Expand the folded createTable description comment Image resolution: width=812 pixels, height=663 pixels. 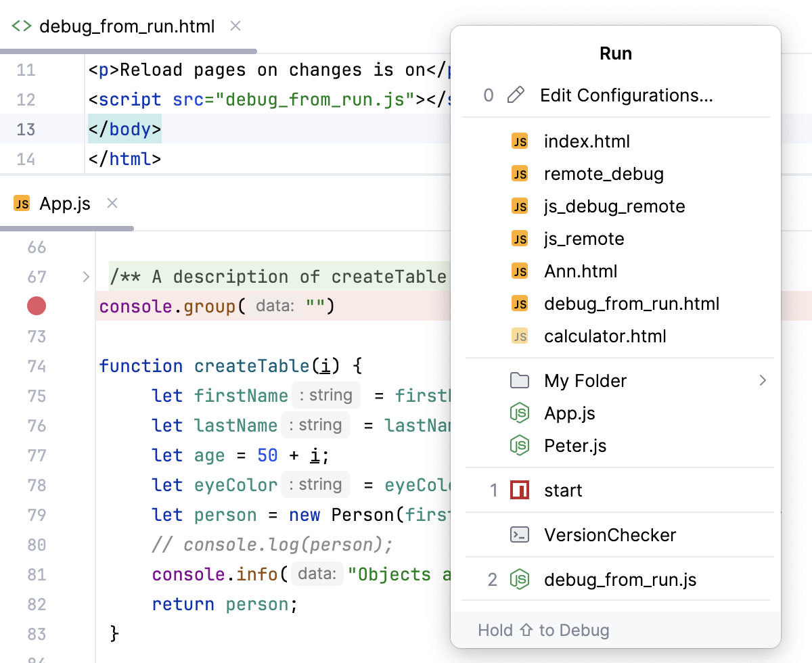(x=85, y=276)
